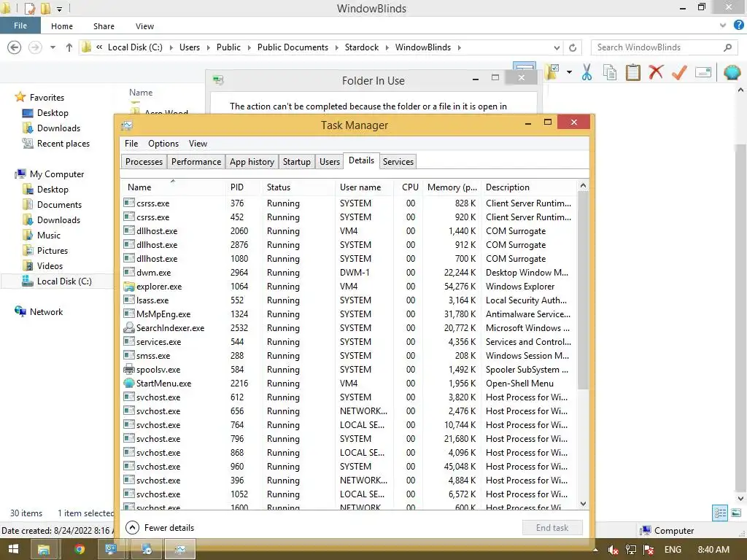747x560 pixels.
Task: Click the search magnifier icon
Action: (x=727, y=47)
